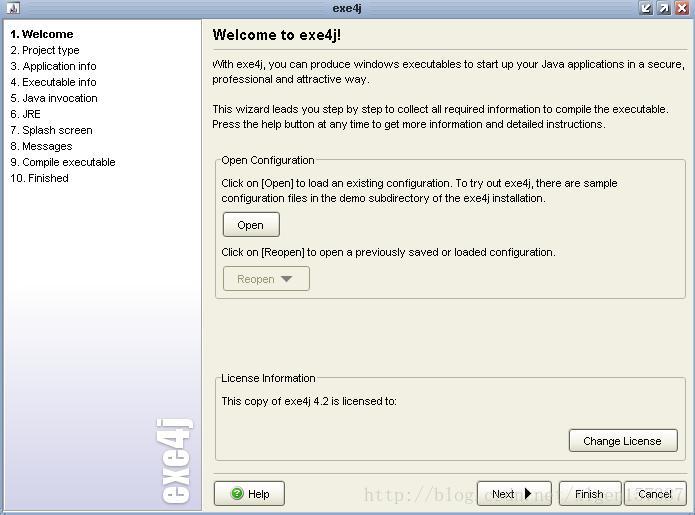Open Help with the green question icon
This screenshot has width=695, height=515.
point(249,493)
